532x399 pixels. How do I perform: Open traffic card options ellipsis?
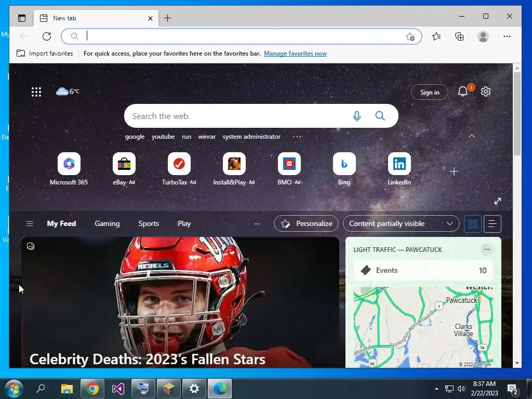[486, 249]
